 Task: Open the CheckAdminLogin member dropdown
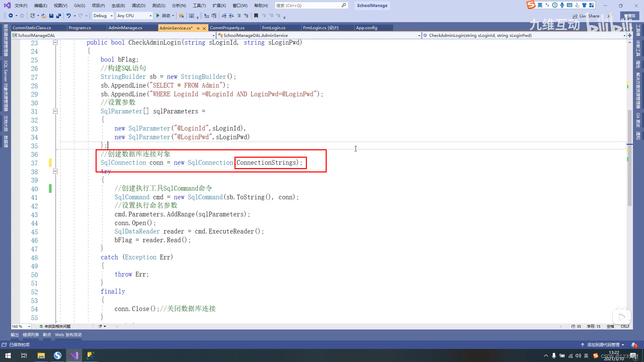(524, 36)
